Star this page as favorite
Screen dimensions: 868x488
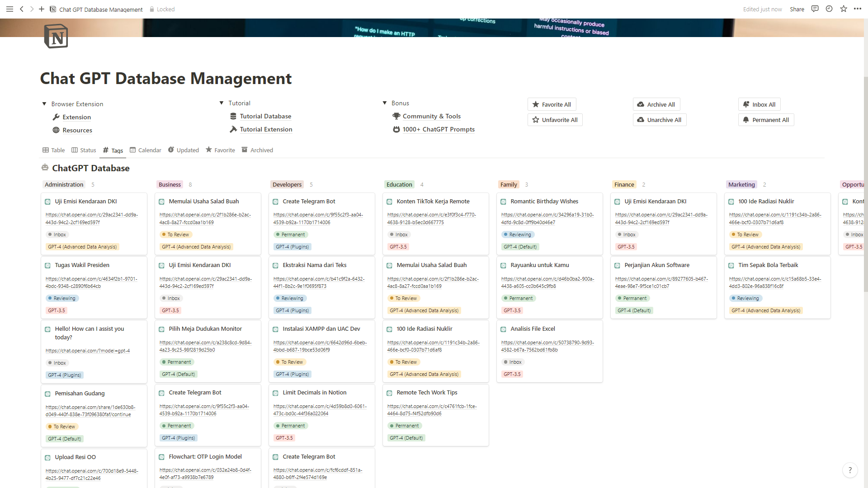(x=844, y=9)
